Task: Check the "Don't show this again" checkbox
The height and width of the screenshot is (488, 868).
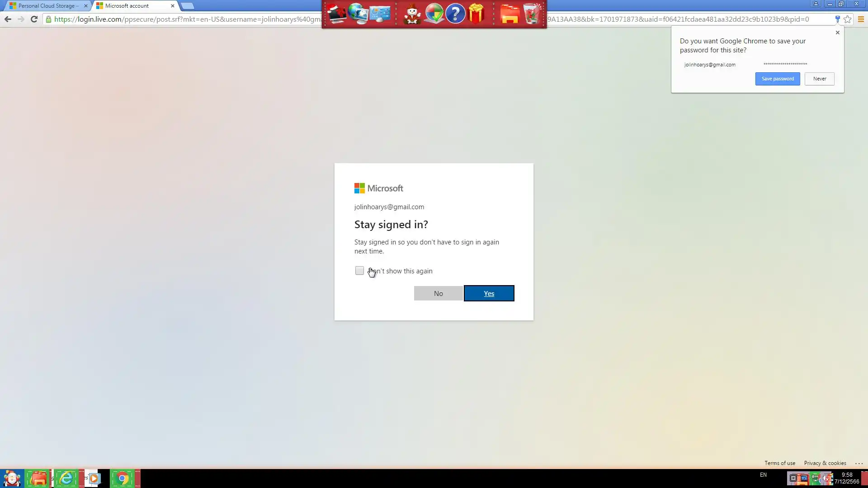Action: coord(359,271)
